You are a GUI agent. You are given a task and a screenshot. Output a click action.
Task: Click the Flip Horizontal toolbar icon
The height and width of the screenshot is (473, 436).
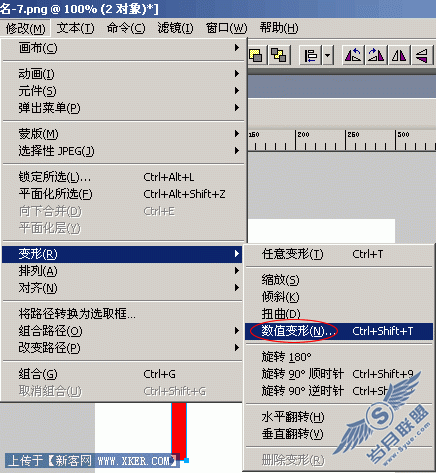point(399,55)
